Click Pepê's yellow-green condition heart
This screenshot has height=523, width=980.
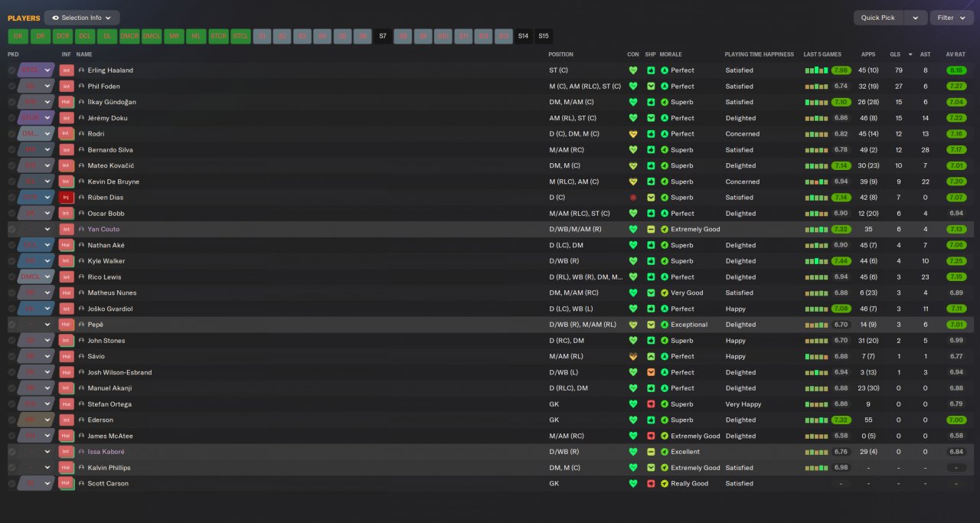[x=632, y=325]
